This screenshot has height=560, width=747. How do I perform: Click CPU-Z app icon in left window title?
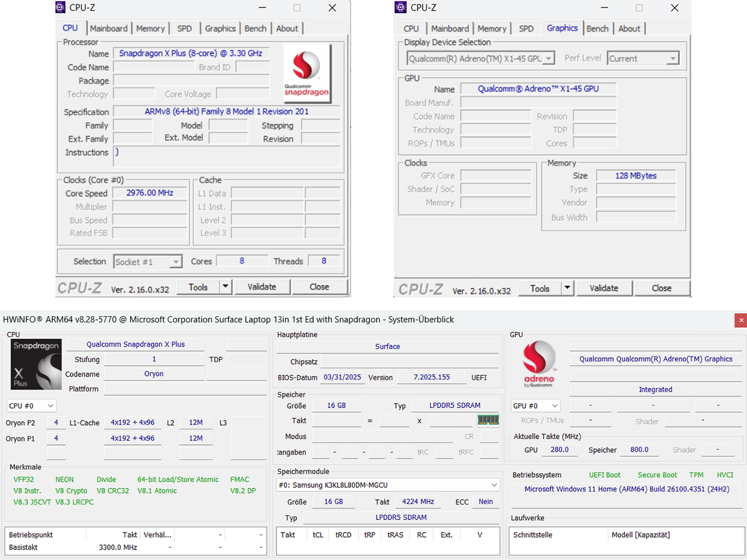click(x=60, y=7)
